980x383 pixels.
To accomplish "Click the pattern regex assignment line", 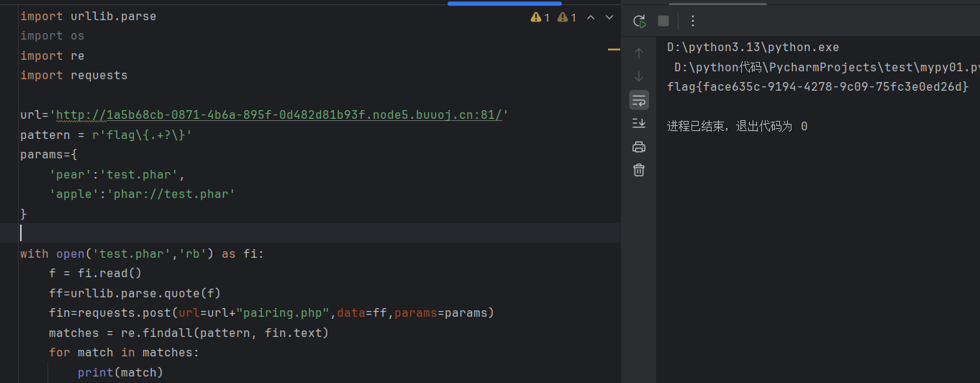I will (106, 135).
